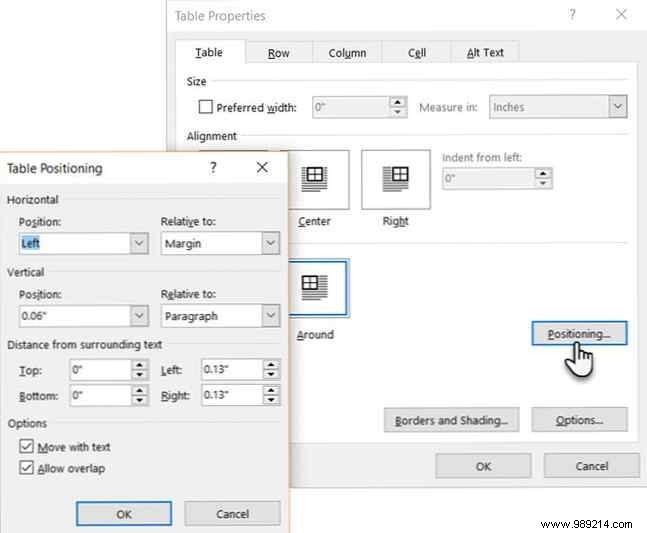Select Right table alignment icon
The width and height of the screenshot is (647, 533).
(x=396, y=179)
